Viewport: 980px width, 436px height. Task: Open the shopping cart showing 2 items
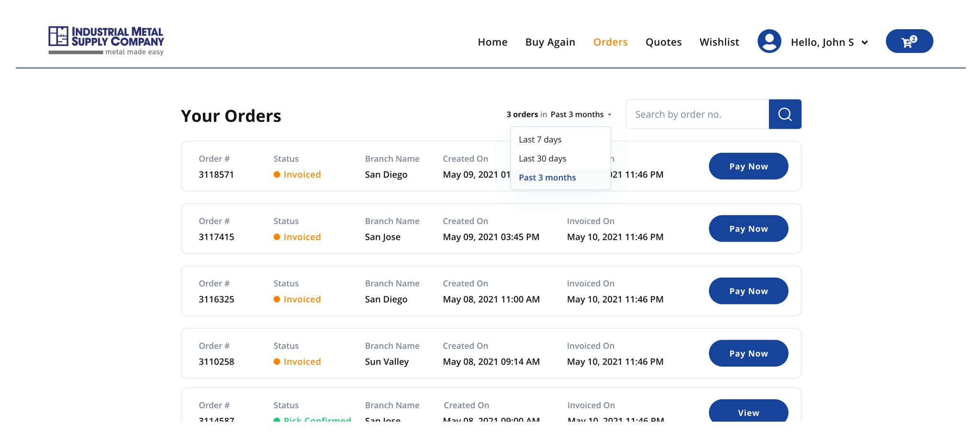909,41
